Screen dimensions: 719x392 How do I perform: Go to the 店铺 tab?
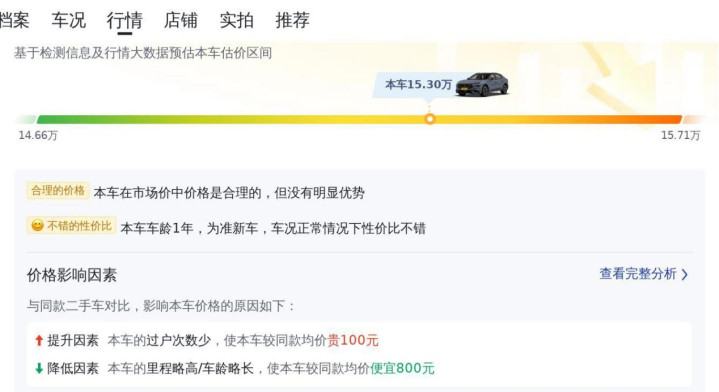181,20
